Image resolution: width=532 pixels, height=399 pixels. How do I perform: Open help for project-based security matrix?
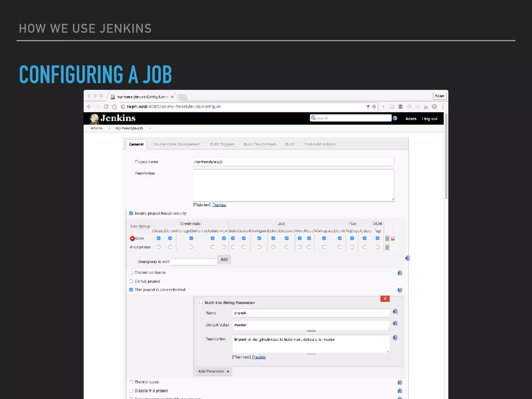pyautogui.click(x=407, y=258)
